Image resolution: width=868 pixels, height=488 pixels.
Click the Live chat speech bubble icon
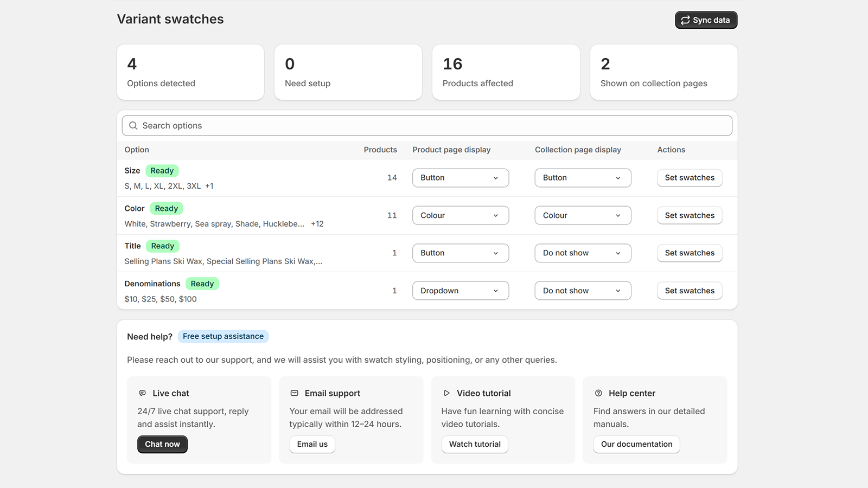coord(142,393)
